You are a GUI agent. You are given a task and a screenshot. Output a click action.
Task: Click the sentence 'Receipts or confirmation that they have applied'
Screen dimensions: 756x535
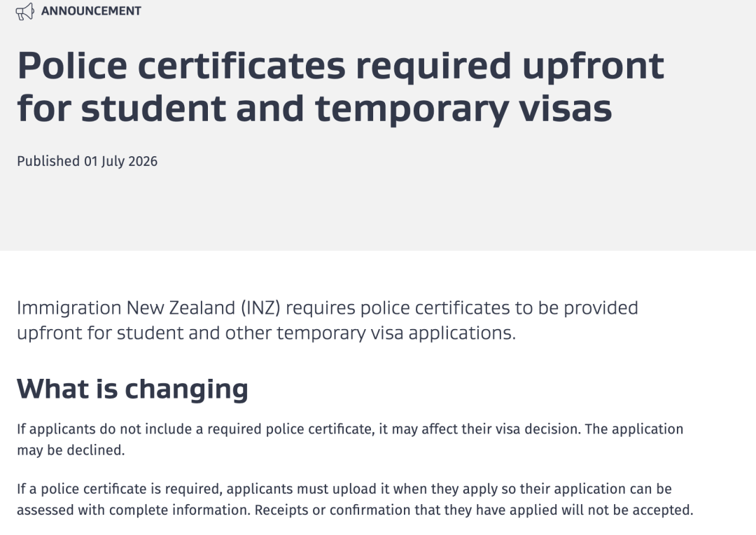pos(474,510)
